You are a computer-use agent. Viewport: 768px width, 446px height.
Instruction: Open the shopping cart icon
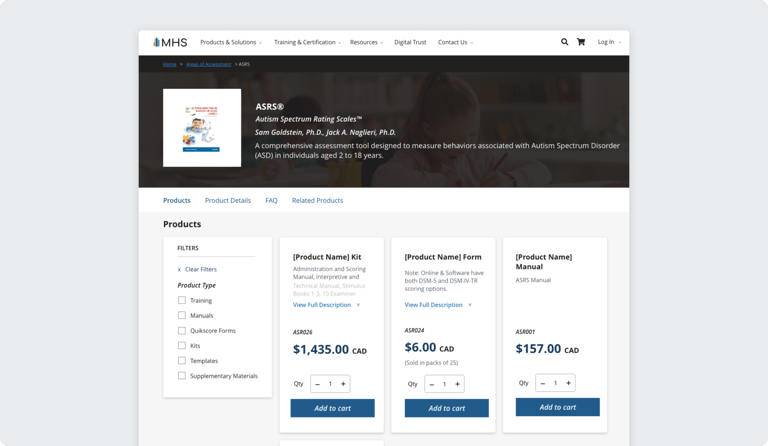581,42
